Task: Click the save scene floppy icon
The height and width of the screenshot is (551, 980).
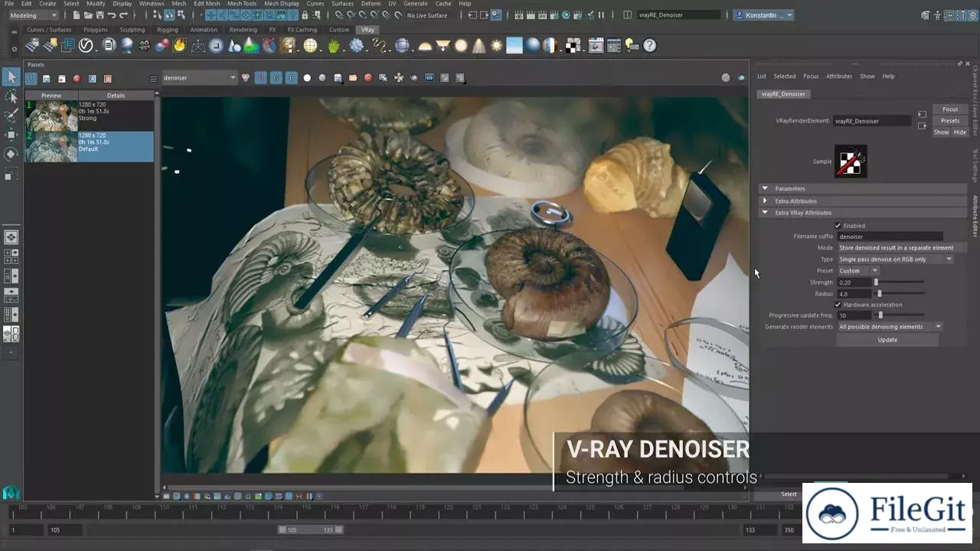Action: [x=100, y=15]
